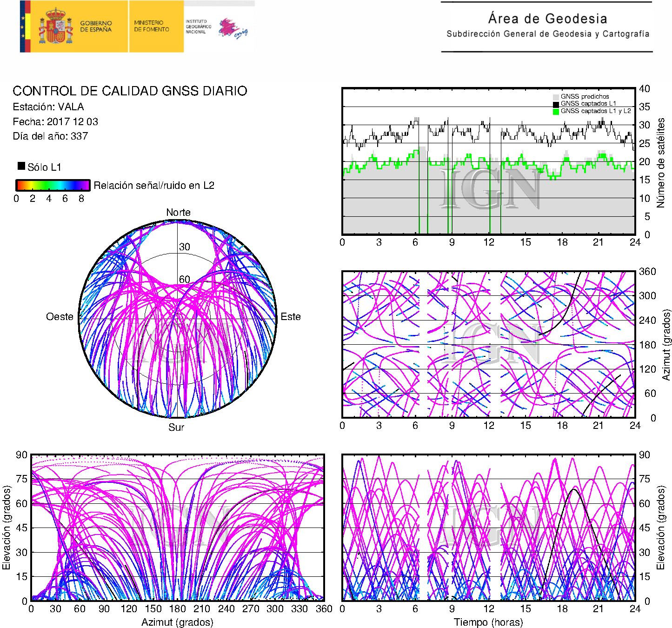
Task: Click the rainbow signal-to-noise color bar
Action: point(53,185)
